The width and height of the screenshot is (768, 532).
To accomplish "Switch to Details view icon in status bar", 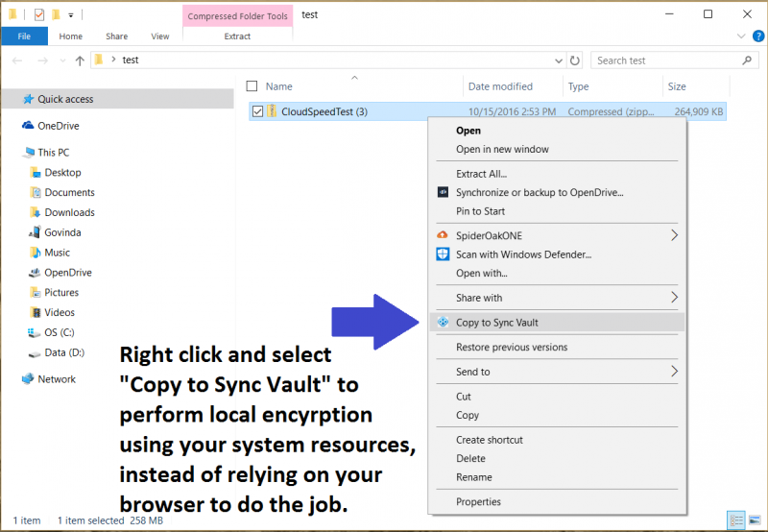I will coord(736,520).
